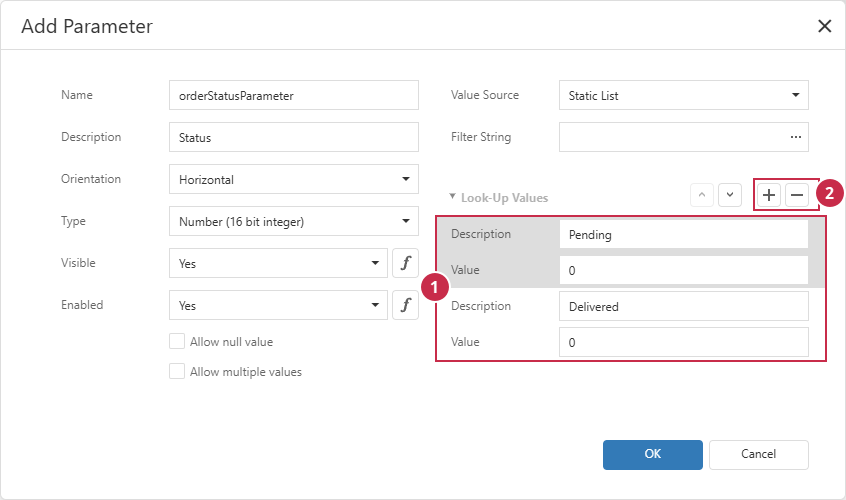
Task: Open expression editor for Visible property
Action: [x=405, y=263]
